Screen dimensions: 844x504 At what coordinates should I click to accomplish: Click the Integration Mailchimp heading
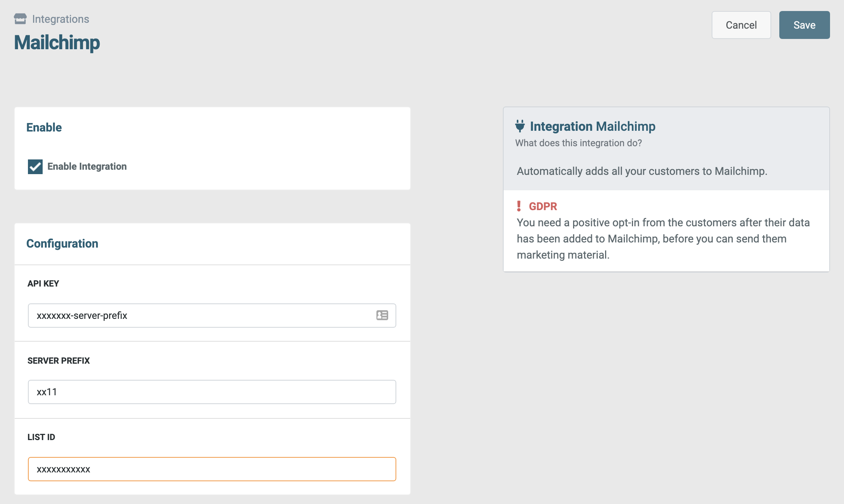pyautogui.click(x=593, y=126)
